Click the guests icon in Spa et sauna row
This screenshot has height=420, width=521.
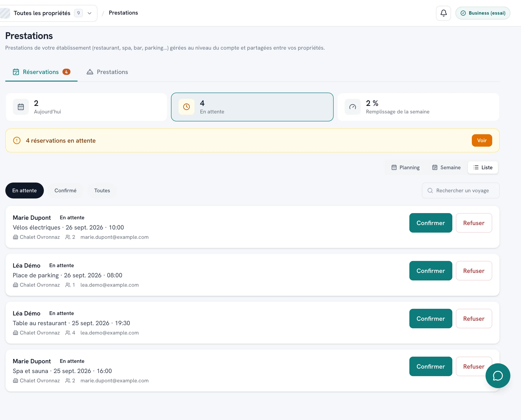tap(68, 381)
